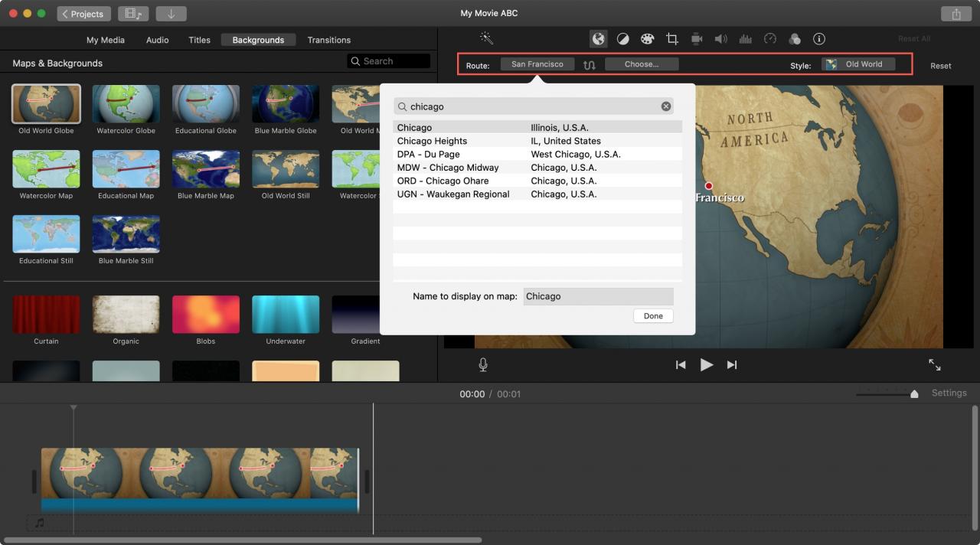Click the magic wand auto-enhance icon
Screen dimensions: 980x545
pyautogui.click(x=486, y=38)
